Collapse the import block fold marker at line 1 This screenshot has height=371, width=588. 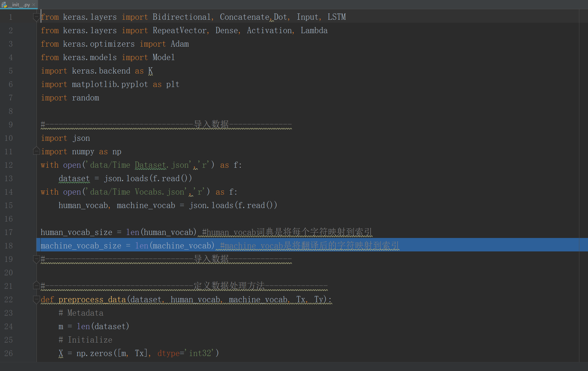[36, 17]
